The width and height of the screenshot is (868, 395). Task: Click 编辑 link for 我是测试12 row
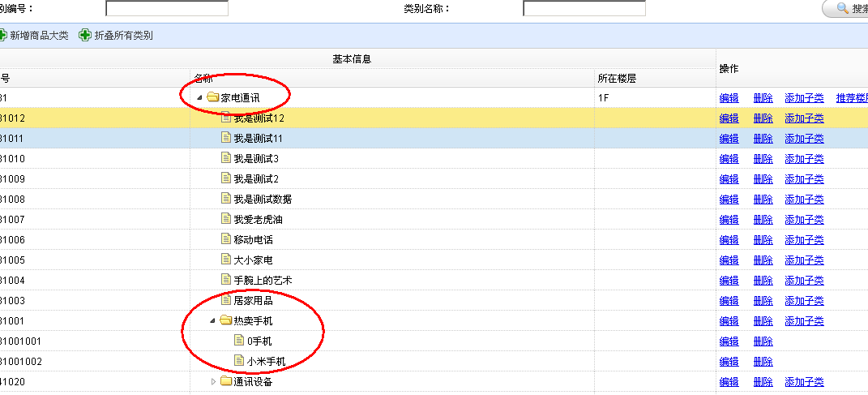[729, 118]
